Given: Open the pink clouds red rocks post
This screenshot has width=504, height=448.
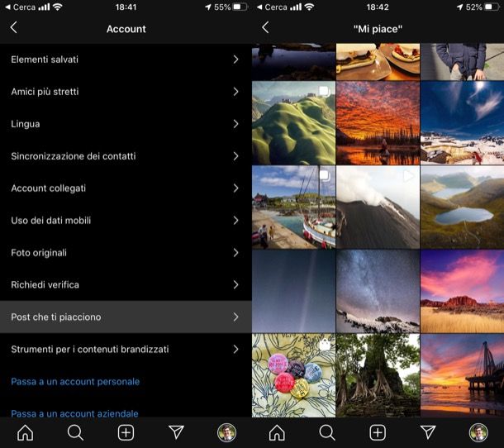Looking at the screenshot, I should coord(462,292).
